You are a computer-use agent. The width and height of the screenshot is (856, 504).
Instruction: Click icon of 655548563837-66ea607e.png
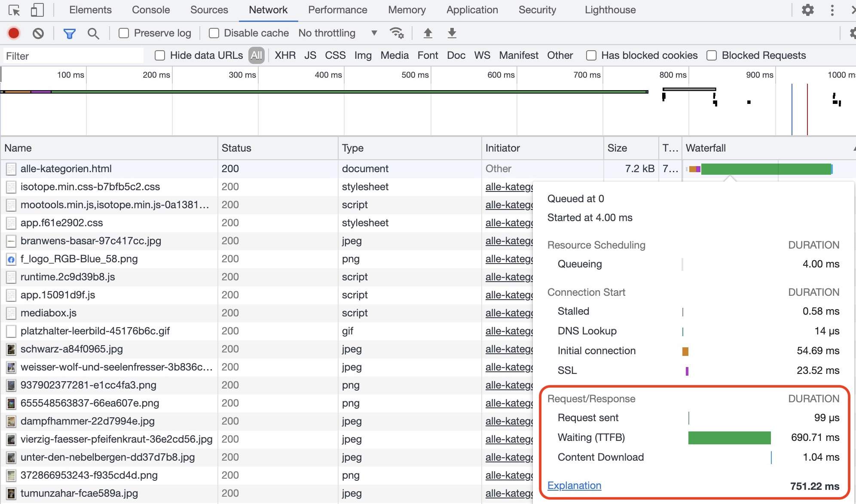(x=11, y=403)
